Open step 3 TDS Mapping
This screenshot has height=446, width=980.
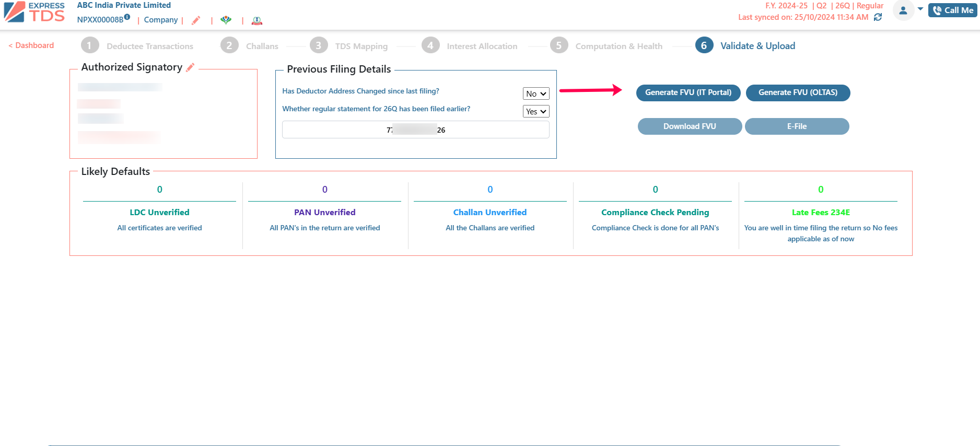348,45
